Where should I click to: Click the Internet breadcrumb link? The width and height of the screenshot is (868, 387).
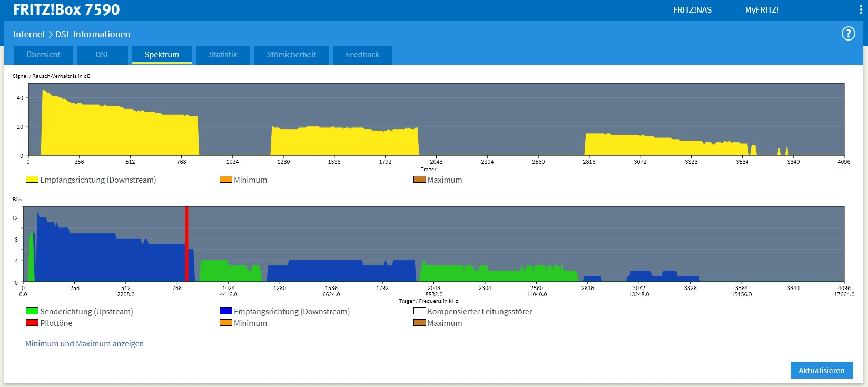[29, 34]
